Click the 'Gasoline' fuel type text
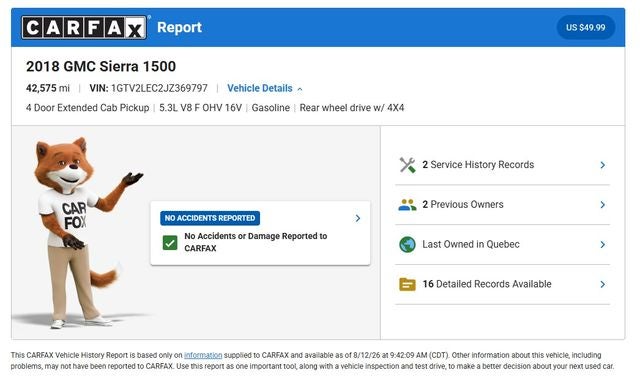The width and height of the screenshot is (640, 379). pos(271,108)
